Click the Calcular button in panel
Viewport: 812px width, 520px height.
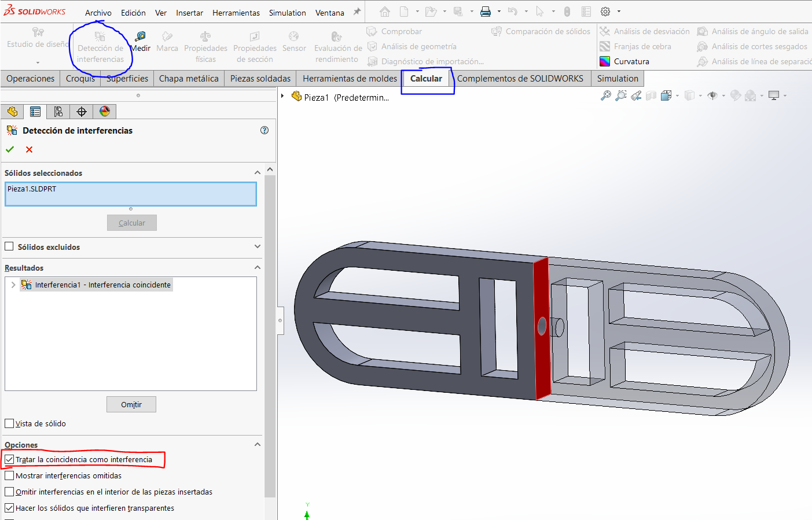click(x=132, y=223)
